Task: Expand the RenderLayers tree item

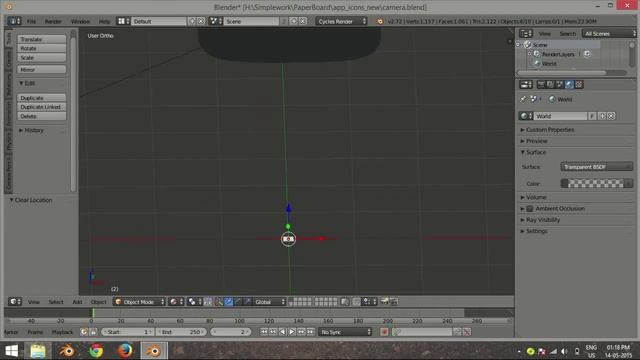Action: pos(529,54)
